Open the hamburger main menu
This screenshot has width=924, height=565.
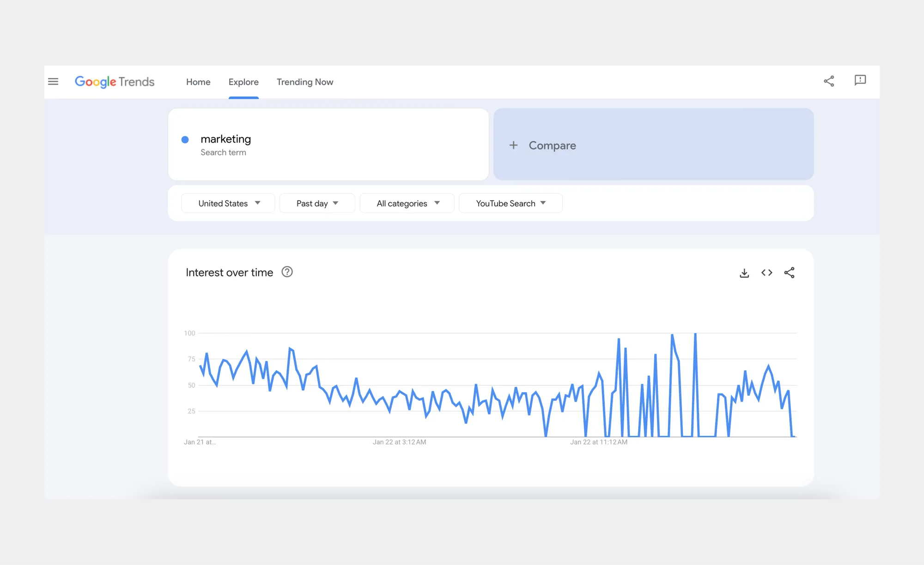[53, 82]
